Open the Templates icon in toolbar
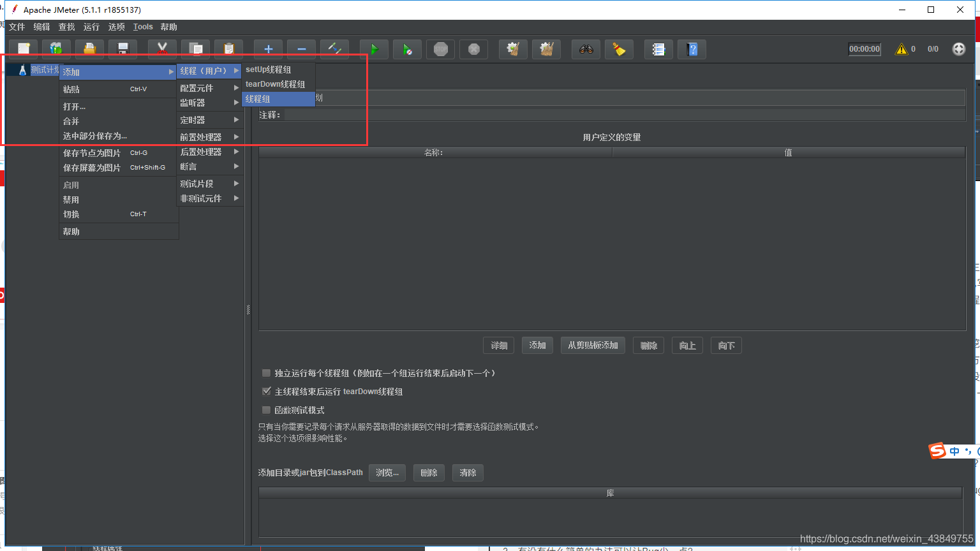Image resolution: width=980 pixels, height=551 pixels. point(56,49)
